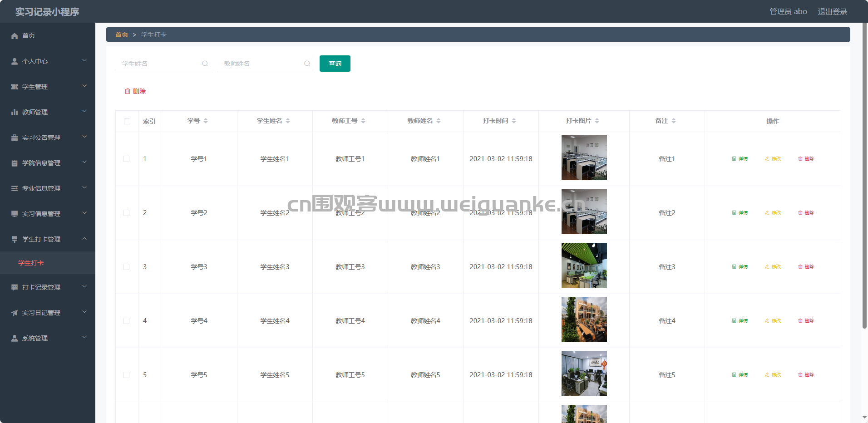This screenshot has width=868, height=423.
Task: Expand the 个人中心 menu chevron
Action: coord(84,60)
